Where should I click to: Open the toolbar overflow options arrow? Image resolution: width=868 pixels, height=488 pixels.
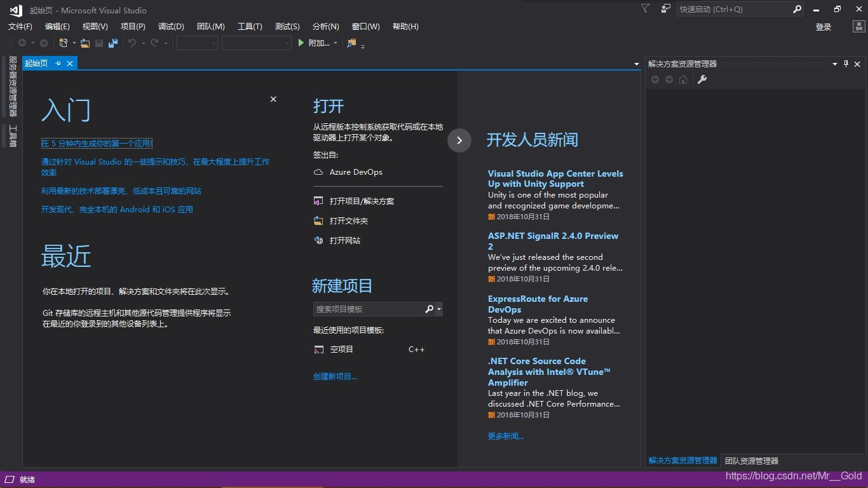363,46
